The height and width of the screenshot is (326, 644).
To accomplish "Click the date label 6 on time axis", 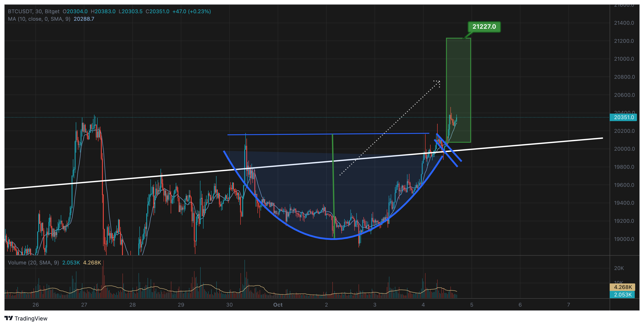I will click(520, 305).
